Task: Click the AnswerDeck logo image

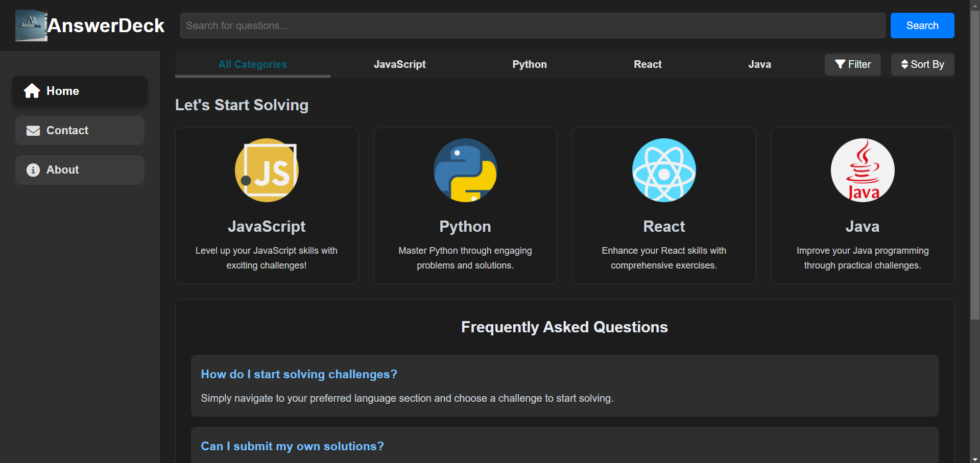Action: (31, 26)
